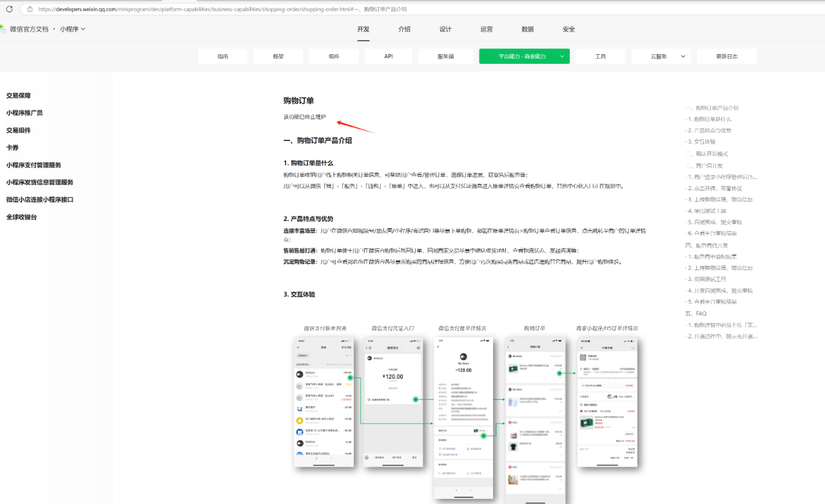
Task: Jump to FAQ 2. 开通过程中 entry
Action: click(x=721, y=336)
